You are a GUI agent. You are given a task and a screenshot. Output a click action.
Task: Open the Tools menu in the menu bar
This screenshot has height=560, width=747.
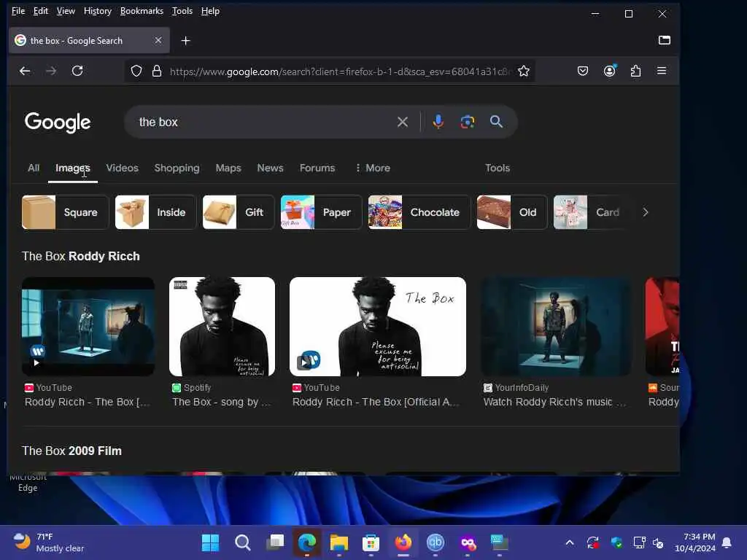182,11
